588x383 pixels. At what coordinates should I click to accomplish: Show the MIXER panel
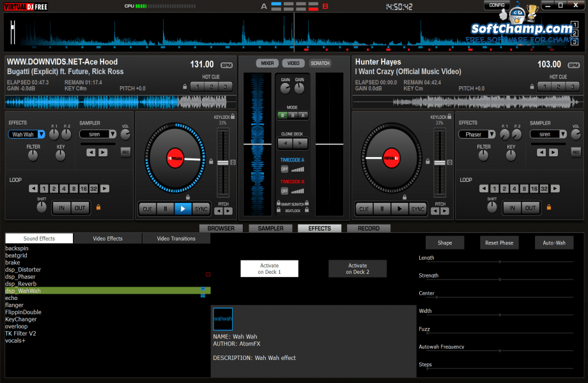pyautogui.click(x=267, y=63)
